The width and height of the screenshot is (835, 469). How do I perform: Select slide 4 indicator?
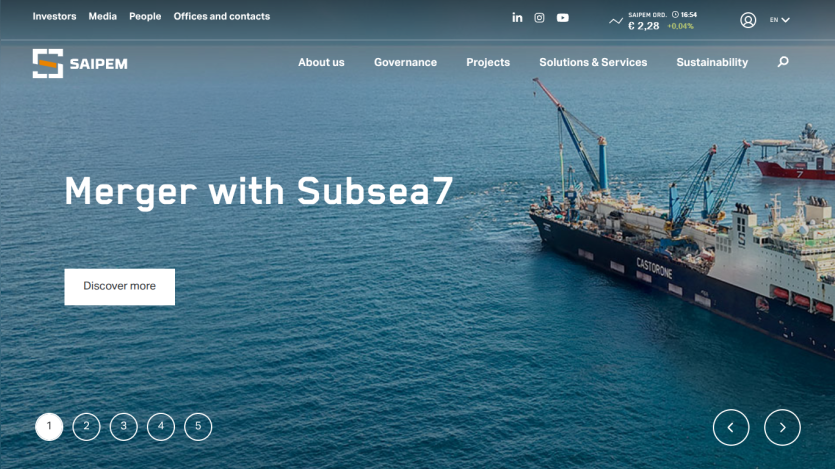[x=161, y=426]
